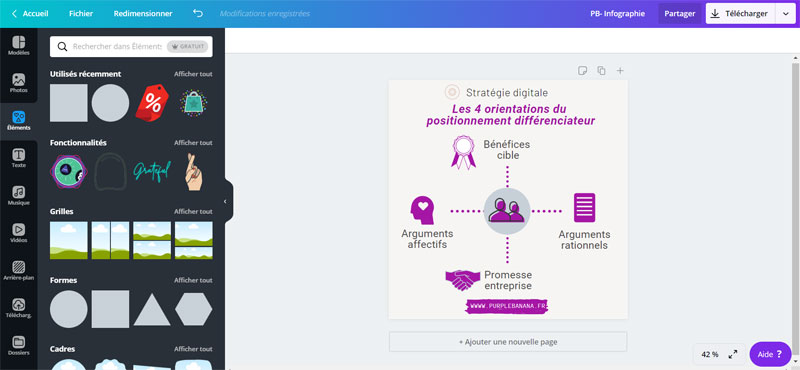Click the duplicate page icon
Image resolution: width=800 pixels, height=370 pixels.
point(601,70)
